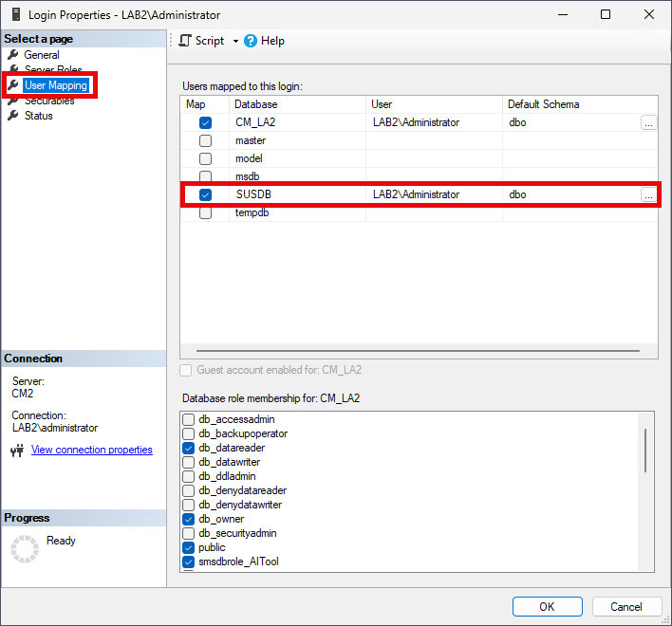672x626 pixels.
Task: Click the server icon in title bar
Action: click(15, 15)
